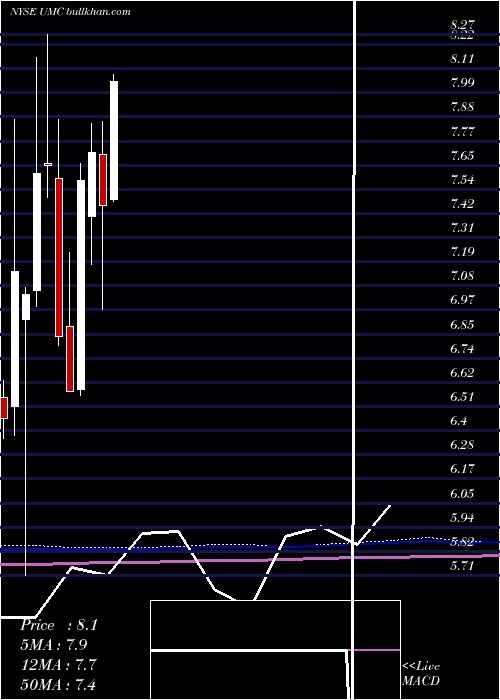Select the 6.28 price axis label
Image resolution: width=500 pixels, height=700 pixels.
click(x=462, y=445)
